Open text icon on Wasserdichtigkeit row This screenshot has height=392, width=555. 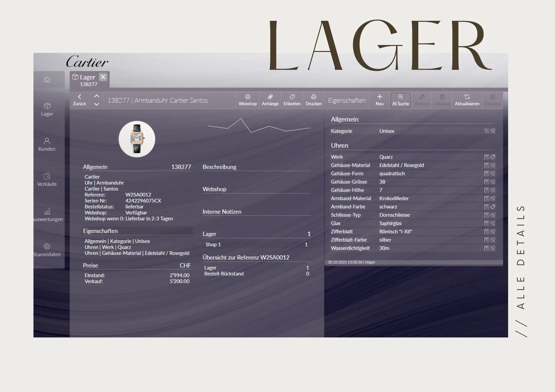(x=487, y=248)
